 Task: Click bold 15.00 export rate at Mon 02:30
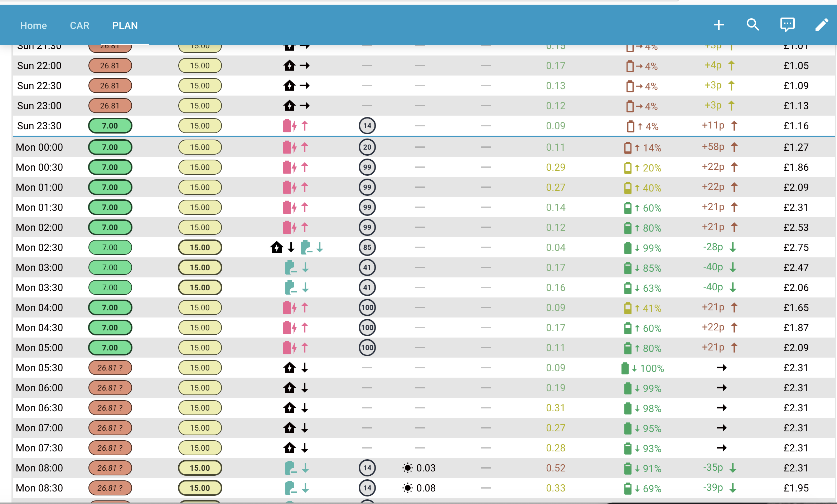[x=200, y=247]
